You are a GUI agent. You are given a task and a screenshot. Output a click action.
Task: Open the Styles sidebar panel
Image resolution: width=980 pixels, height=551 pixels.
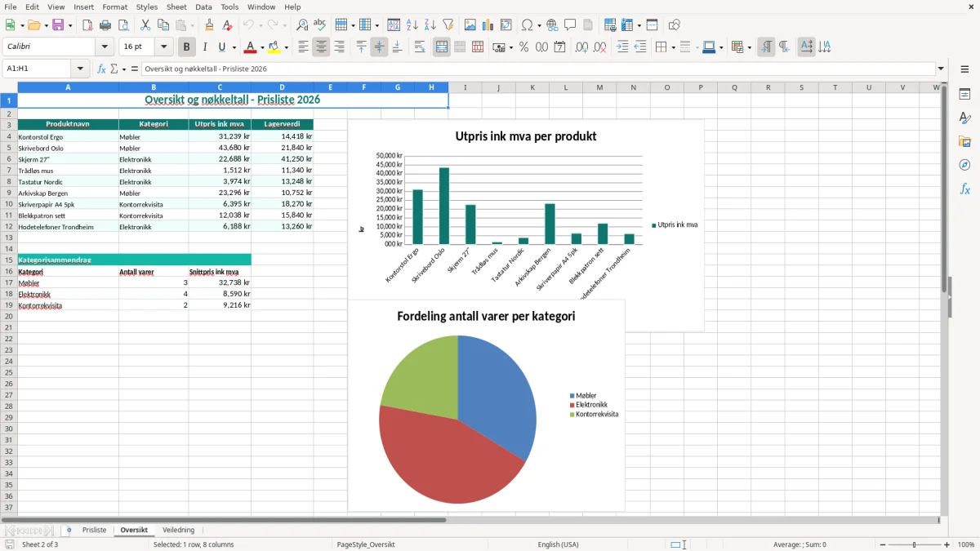[x=964, y=118]
